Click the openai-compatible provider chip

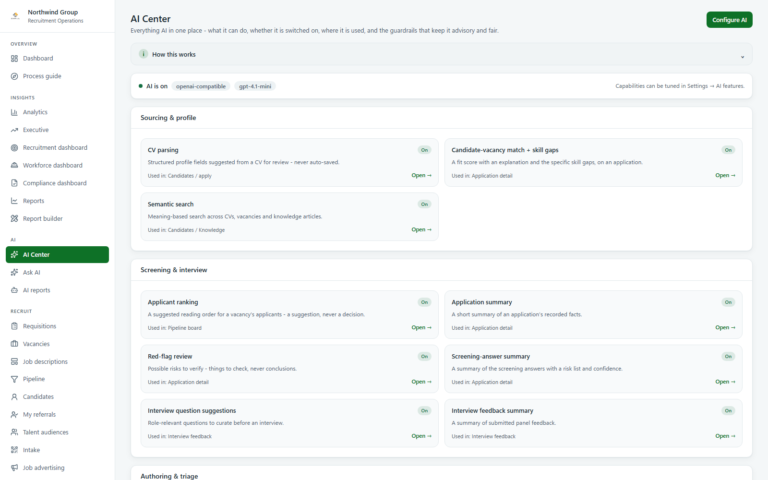(201, 86)
